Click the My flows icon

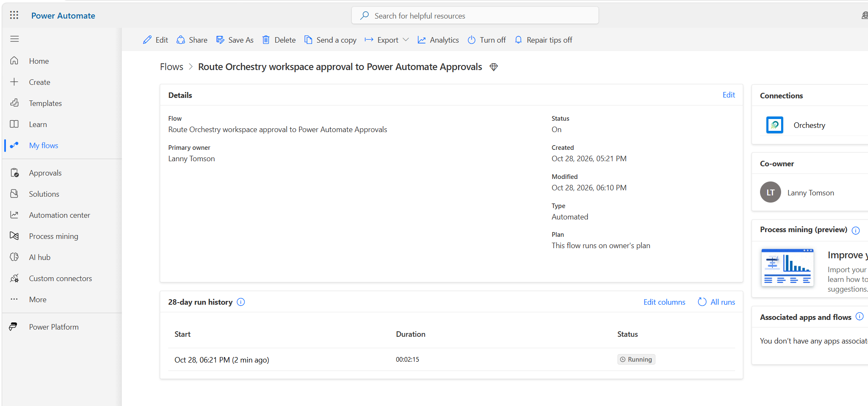(x=14, y=145)
